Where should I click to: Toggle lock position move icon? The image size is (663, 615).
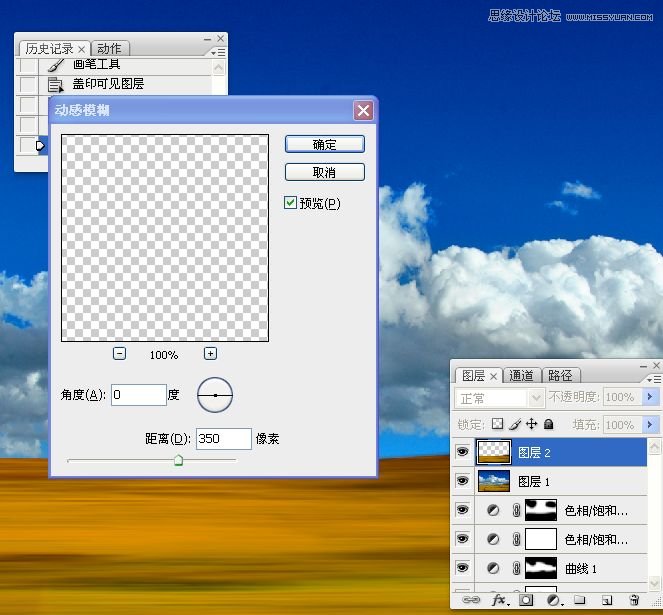pos(531,423)
